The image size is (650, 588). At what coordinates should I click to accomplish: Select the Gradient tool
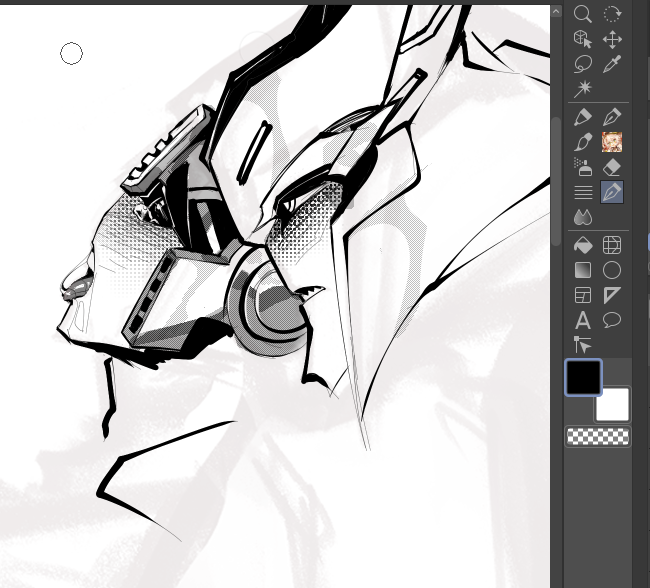(x=583, y=270)
